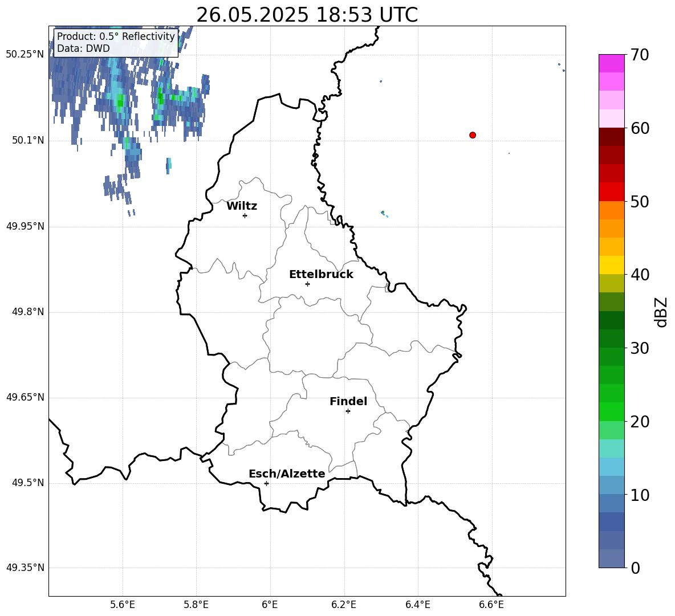The image size is (675, 616).
Task: Click the dark red colorbar segment below 60
Action: [x=612, y=137]
